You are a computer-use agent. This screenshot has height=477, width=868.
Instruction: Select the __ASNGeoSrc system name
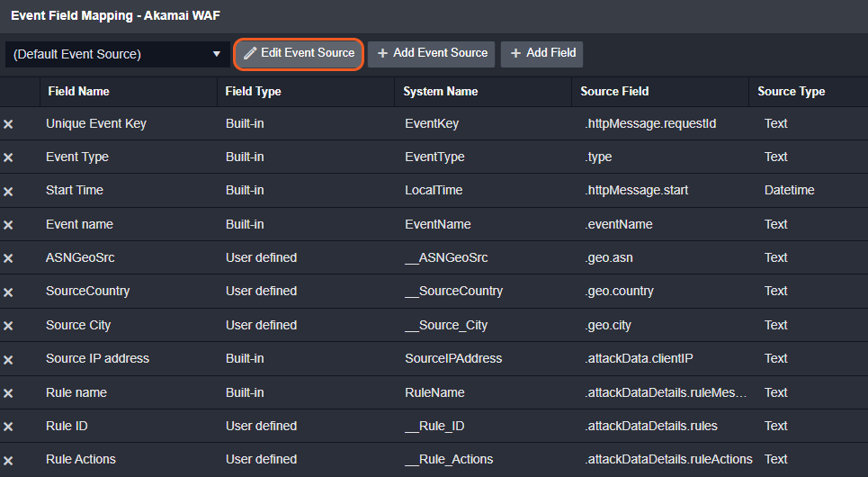tap(446, 257)
